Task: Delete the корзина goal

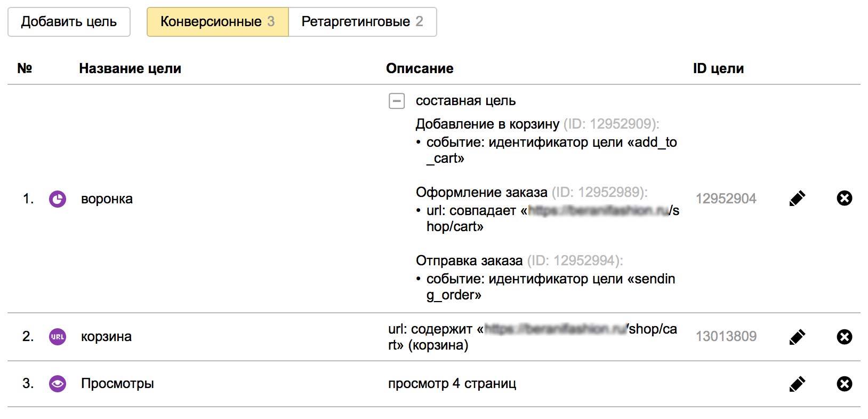Action: (845, 337)
